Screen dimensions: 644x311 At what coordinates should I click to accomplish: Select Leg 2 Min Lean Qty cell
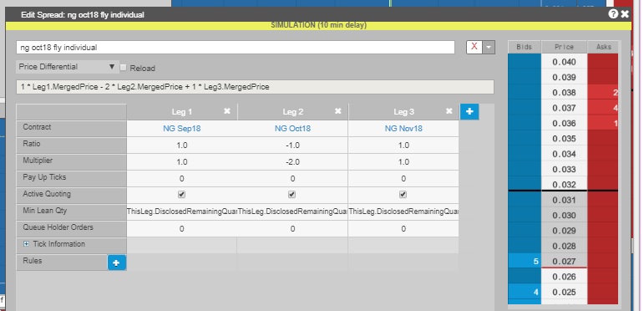click(292, 212)
